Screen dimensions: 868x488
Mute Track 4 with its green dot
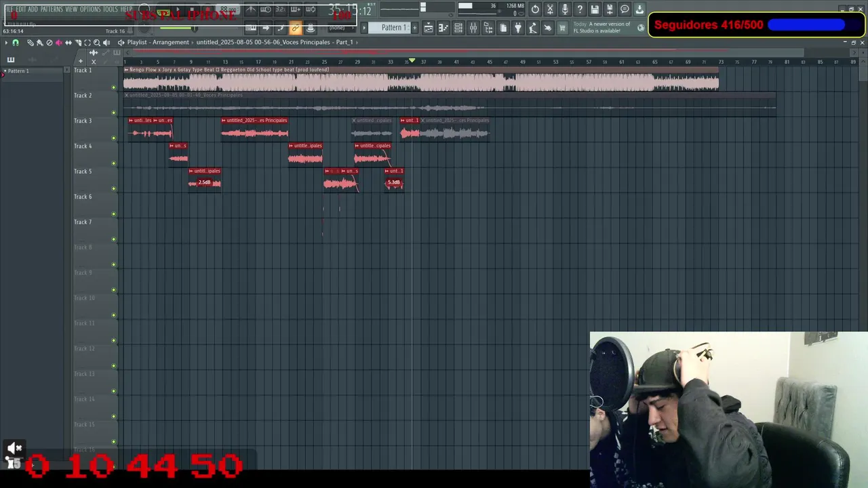click(x=113, y=163)
